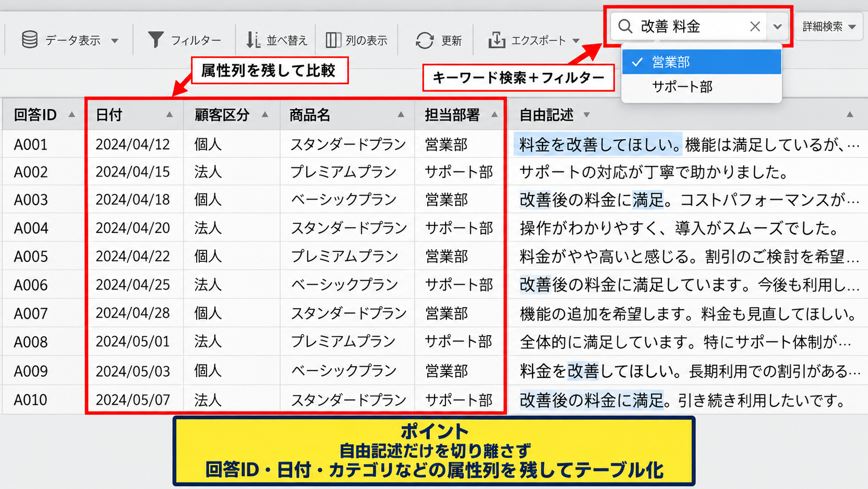Click the A006 free text comment
This screenshot has width=868, height=489.
[688, 285]
